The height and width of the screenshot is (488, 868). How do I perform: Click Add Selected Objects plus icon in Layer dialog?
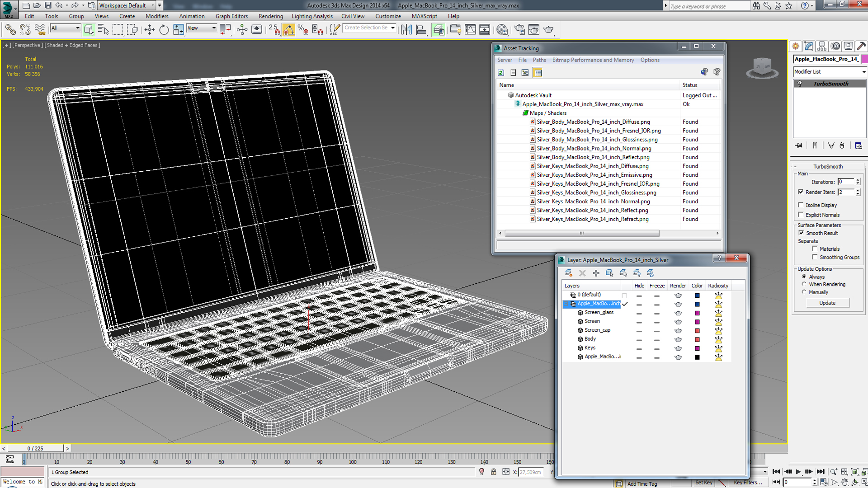(x=596, y=273)
